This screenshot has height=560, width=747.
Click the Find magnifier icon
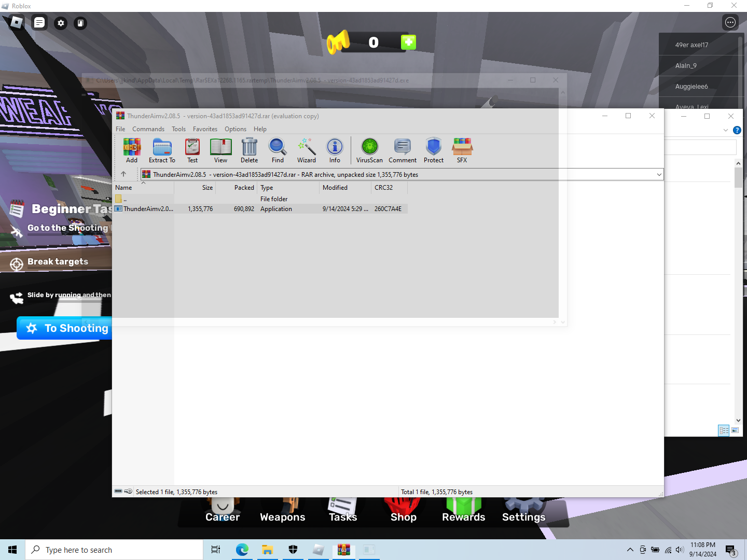click(278, 150)
